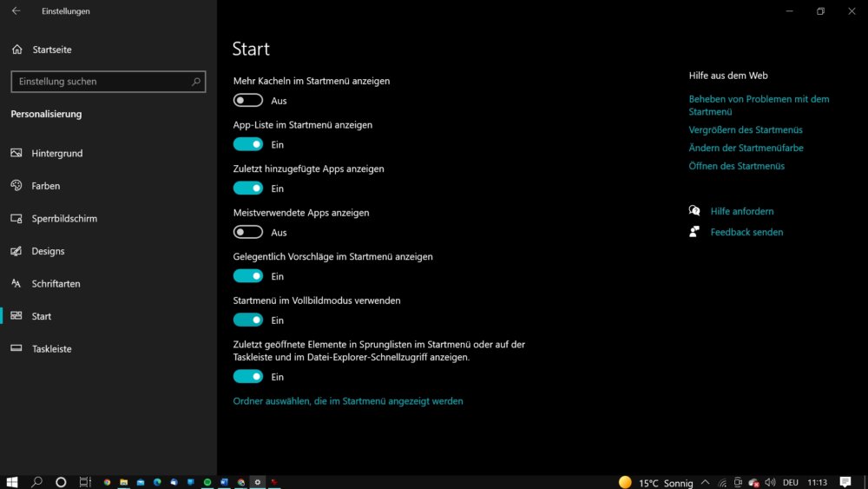Enable Mehr Kacheln im Startmenü anzeigen
The width and height of the screenshot is (868, 489).
point(248,100)
